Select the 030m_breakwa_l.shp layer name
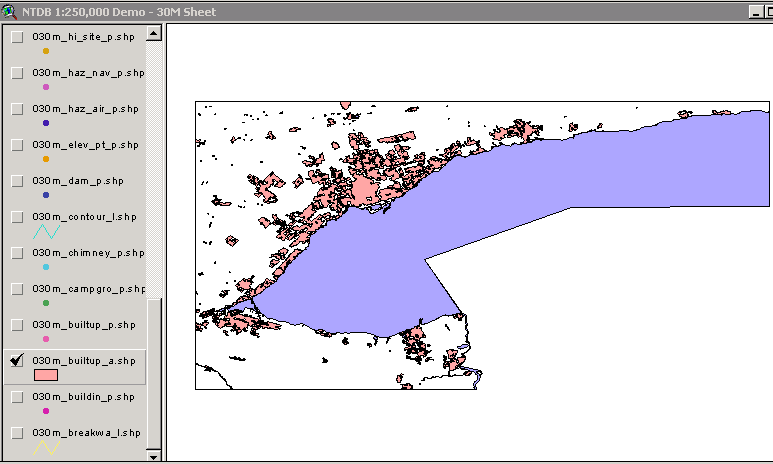 click(x=86, y=433)
